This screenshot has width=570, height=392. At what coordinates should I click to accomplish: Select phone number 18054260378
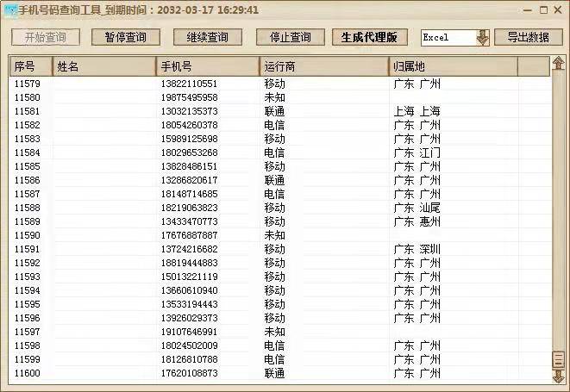point(189,125)
